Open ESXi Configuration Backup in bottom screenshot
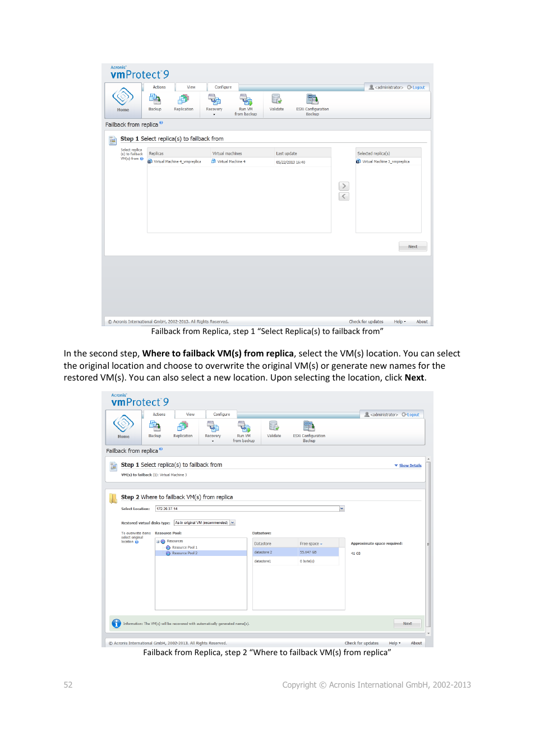 (309, 432)
